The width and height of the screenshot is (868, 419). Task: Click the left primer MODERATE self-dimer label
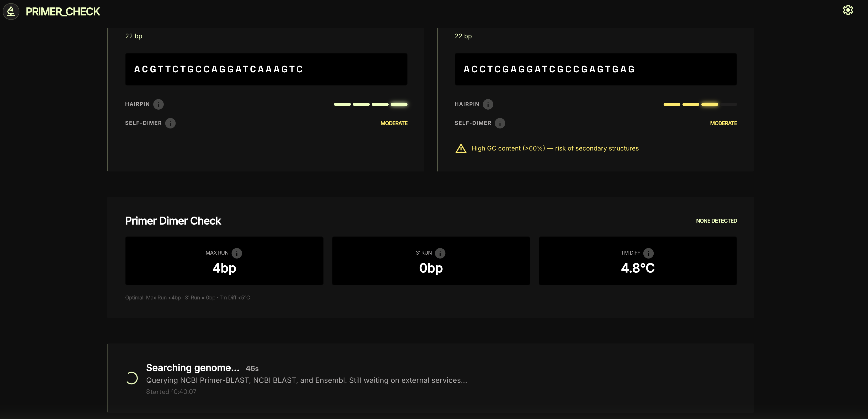(394, 123)
